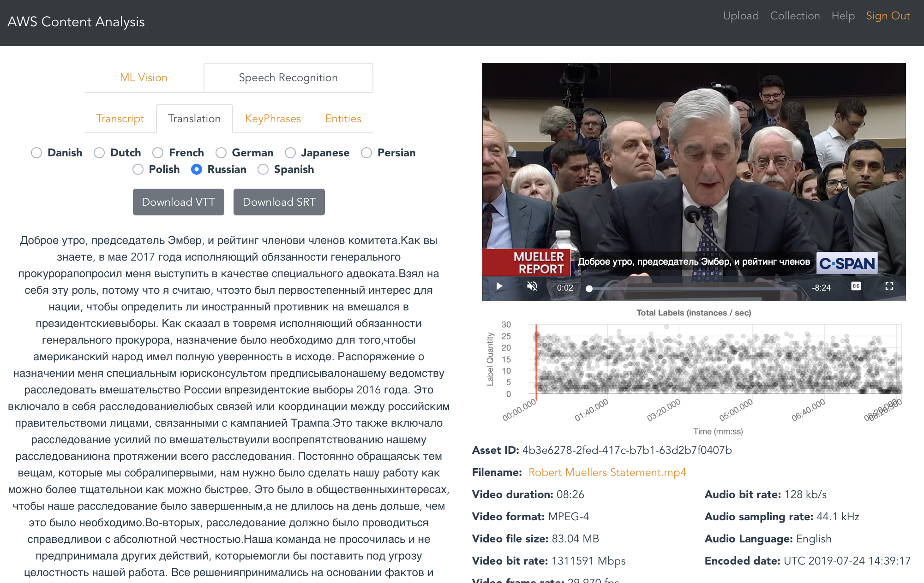924x583 pixels.
Task: Click Sign Out in header
Action: (x=888, y=16)
